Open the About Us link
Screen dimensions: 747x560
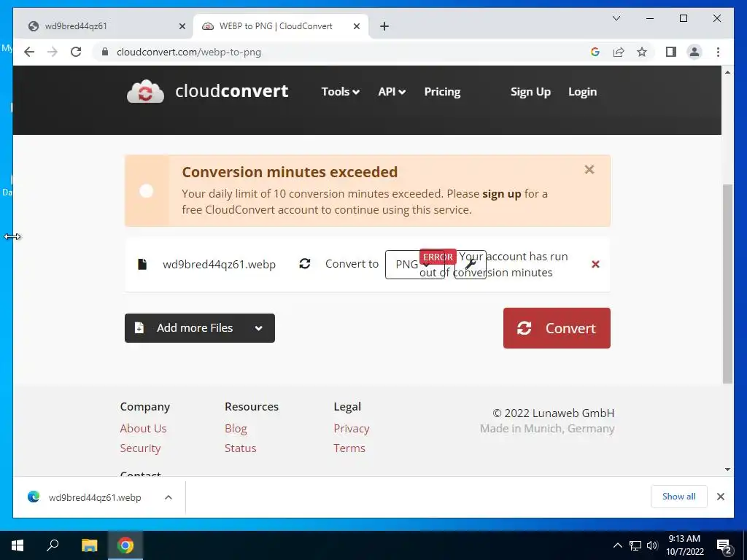[143, 428]
